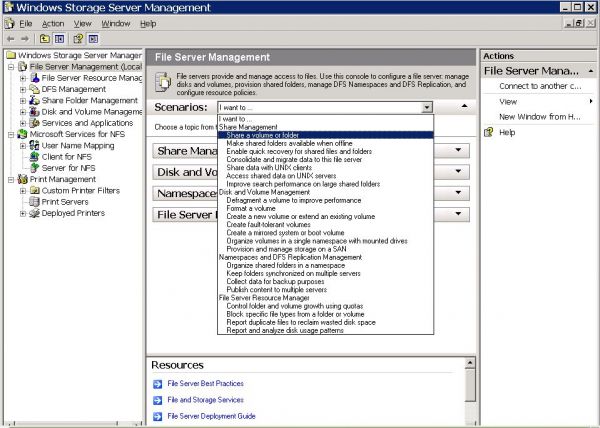This screenshot has width=600, height=428.
Task: Click the Print Management tree icon
Action: tap(23, 179)
